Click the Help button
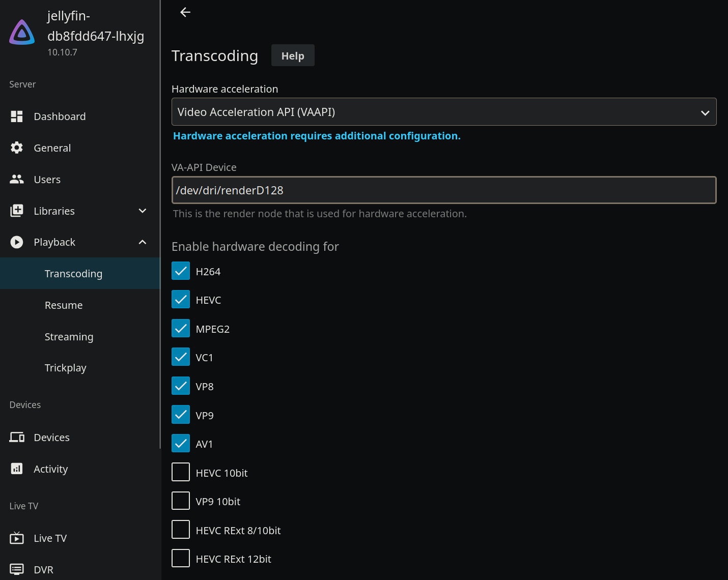Image resolution: width=728 pixels, height=580 pixels. pos(293,55)
